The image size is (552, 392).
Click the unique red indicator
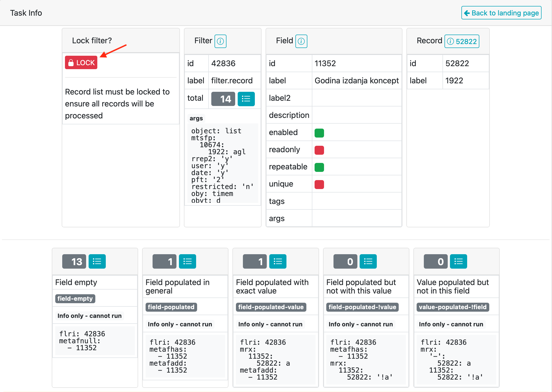tap(319, 184)
